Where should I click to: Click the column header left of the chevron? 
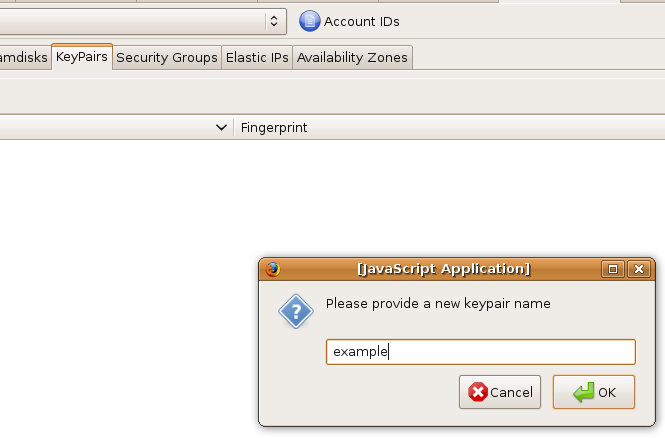pos(100,128)
